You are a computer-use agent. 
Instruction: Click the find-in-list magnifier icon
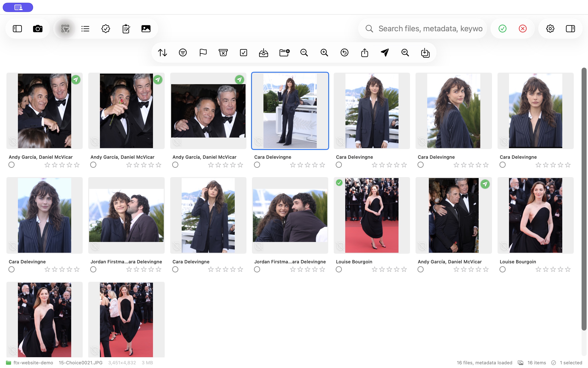pyautogui.click(x=405, y=53)
